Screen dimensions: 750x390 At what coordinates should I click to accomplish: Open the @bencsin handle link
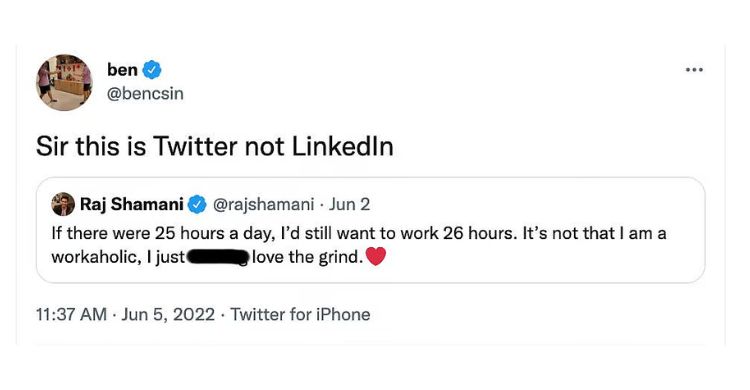(x=145, y=94)
